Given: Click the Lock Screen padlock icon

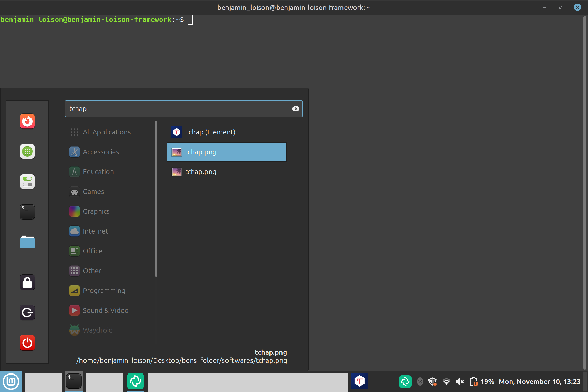Looking at the screenshot, I should (x=27, y=282).
